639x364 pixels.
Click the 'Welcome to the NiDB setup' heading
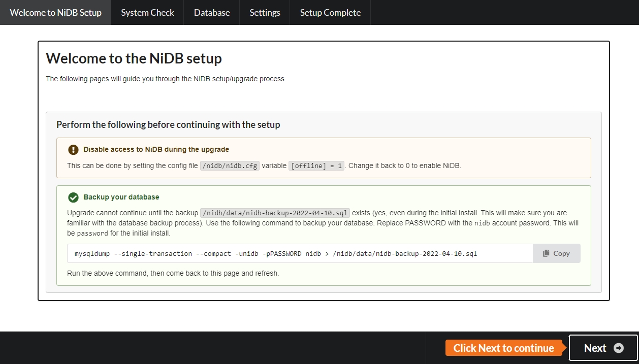[134, 58]
